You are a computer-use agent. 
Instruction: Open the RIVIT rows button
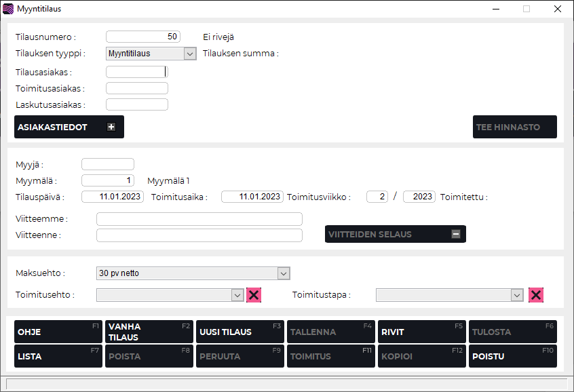point(421,332)
